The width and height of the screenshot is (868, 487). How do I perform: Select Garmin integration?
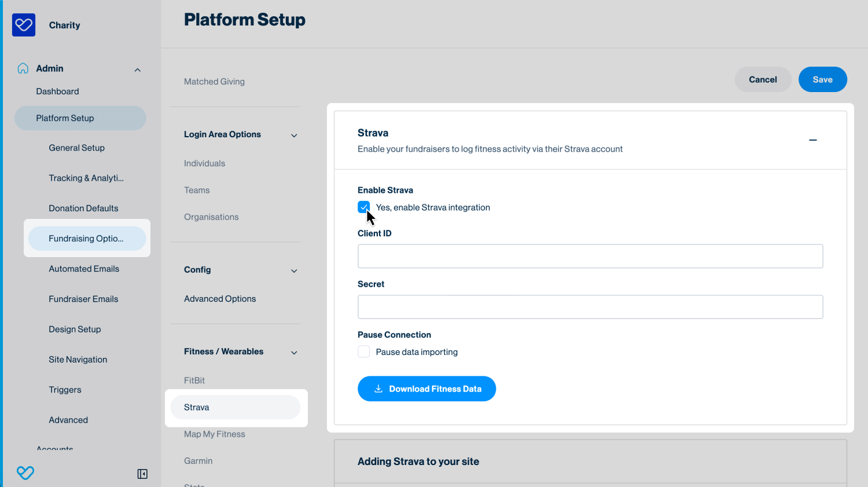tap(198, 461)
